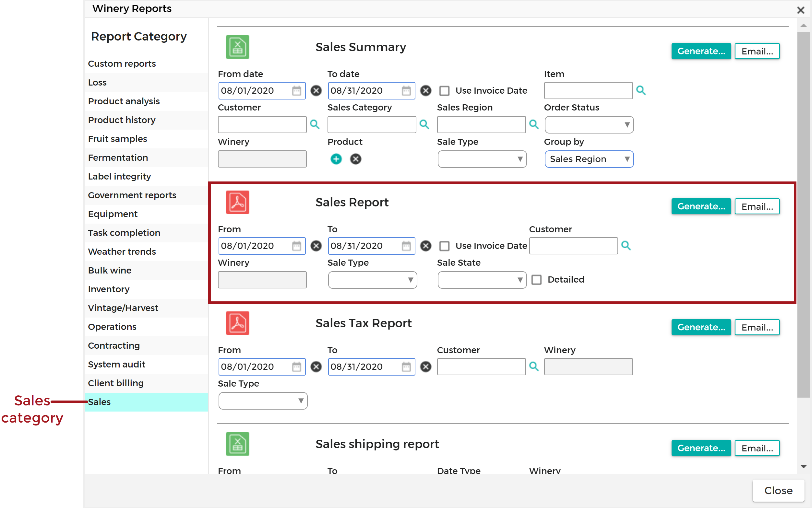The width and height of the screenshot is (812, 512).
Task: Clear the Sales Report To date
Action: click(x=425, y=246)
